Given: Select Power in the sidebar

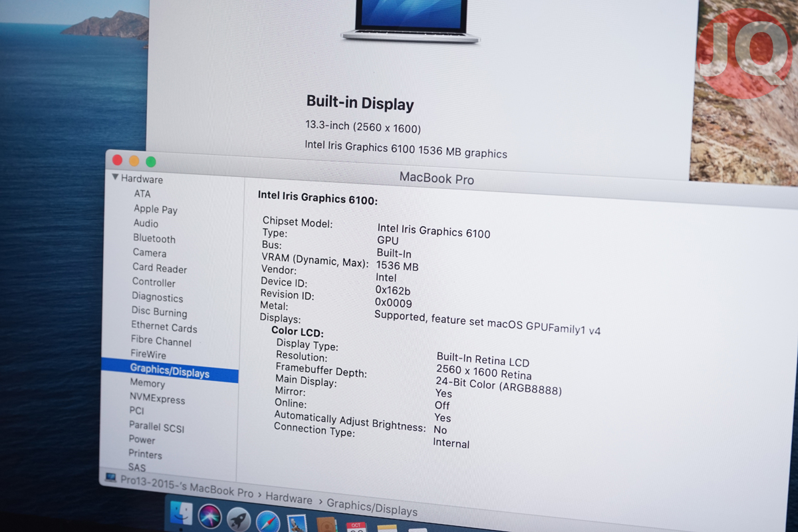Looking at the screenshot, I should [x=142, y=440].
